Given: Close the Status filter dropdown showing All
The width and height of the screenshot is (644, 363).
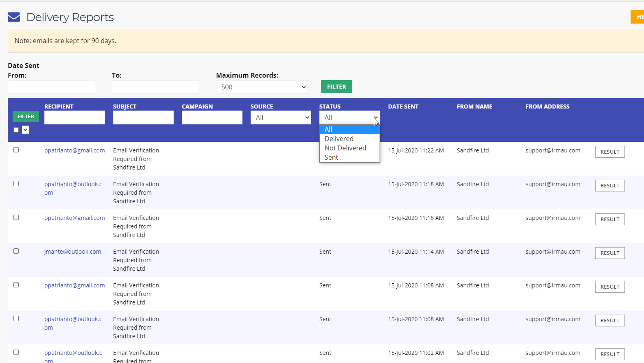Looking at the screenshot, I should point(349,117).
